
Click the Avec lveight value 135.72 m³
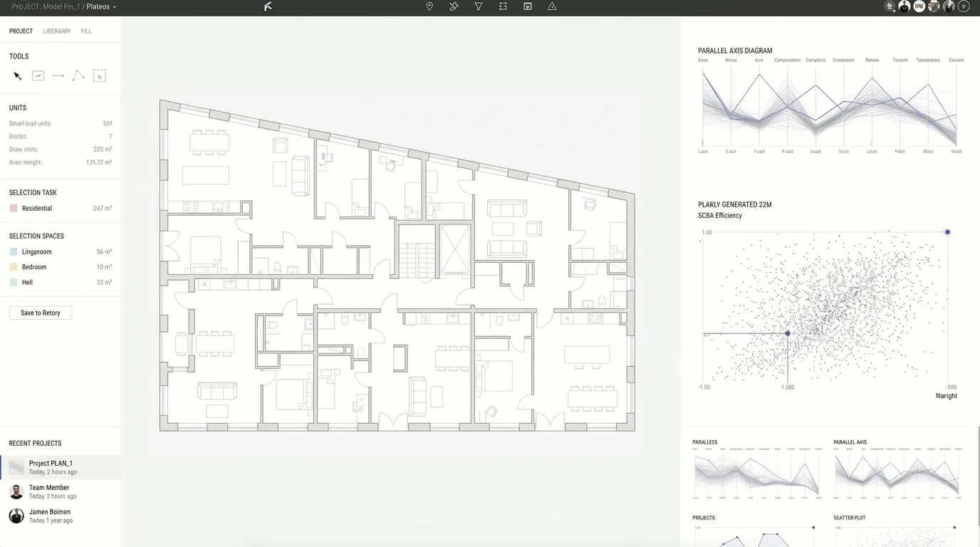pyautogui.click(x=99, y=162)
